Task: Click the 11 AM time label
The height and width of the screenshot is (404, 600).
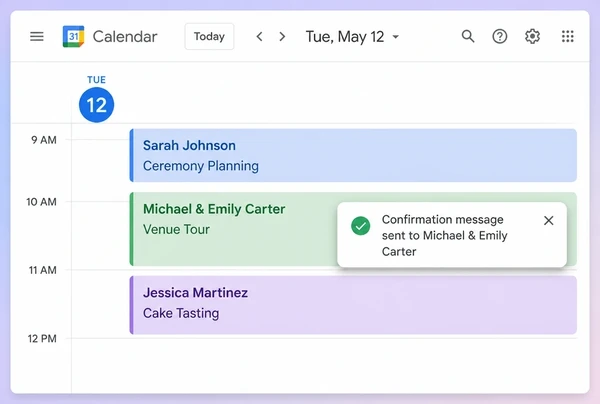Action: coord(42,270)
